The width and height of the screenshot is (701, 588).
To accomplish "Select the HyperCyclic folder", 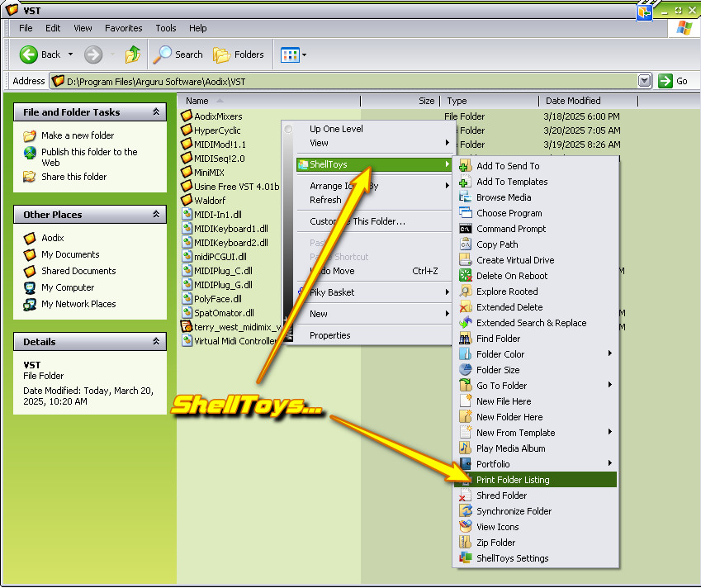I will [217, 130].
